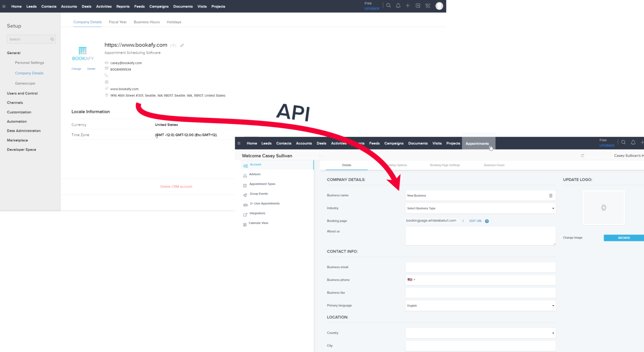Open the user profile avatar
This screenshot has width=644, height=352.
click(x=440, y=6)
